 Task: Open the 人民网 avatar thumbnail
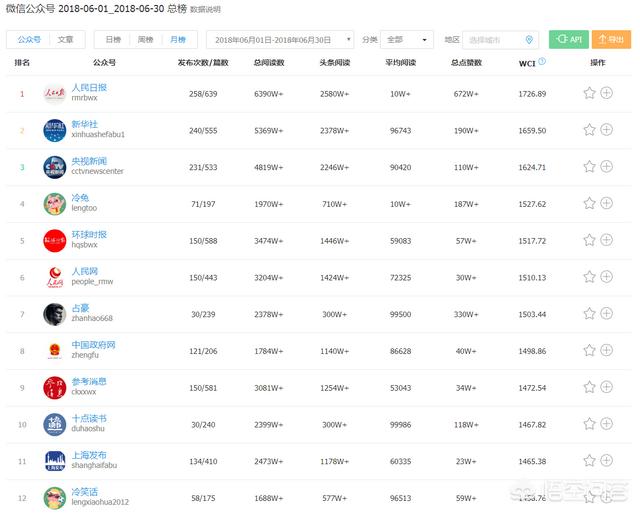[x=54, y=277]
